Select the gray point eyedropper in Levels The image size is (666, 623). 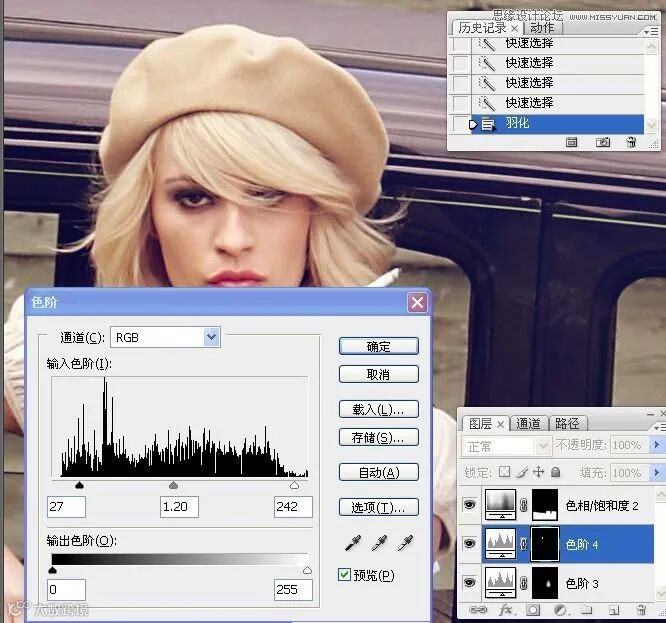[x=379, y=543]
